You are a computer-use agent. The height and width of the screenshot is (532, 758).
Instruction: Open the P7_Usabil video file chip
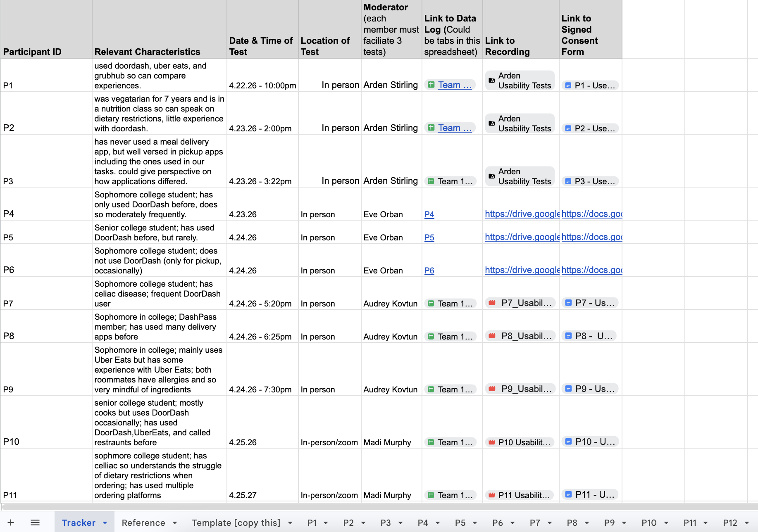pos(520,303)
